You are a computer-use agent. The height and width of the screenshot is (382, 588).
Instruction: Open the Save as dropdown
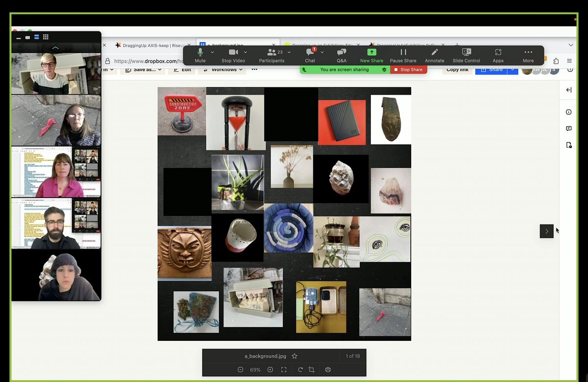point(143,69)
